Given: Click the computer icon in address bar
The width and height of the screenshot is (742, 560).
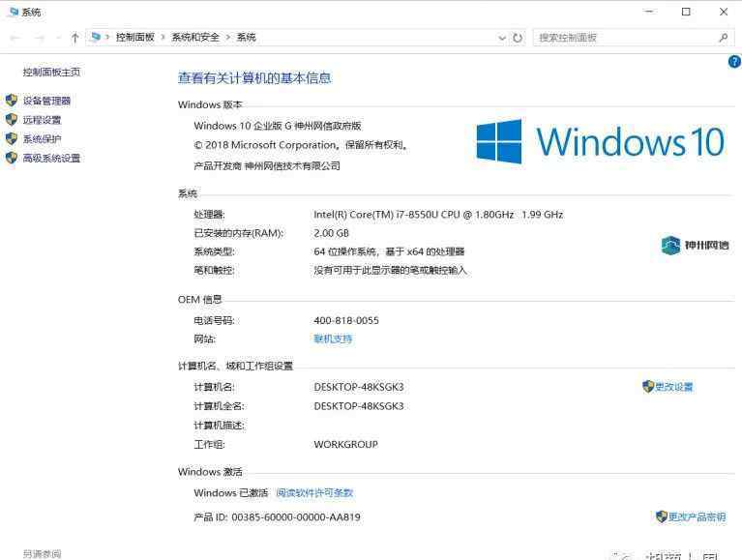Looking at the screenshot, I should point(95,37).
